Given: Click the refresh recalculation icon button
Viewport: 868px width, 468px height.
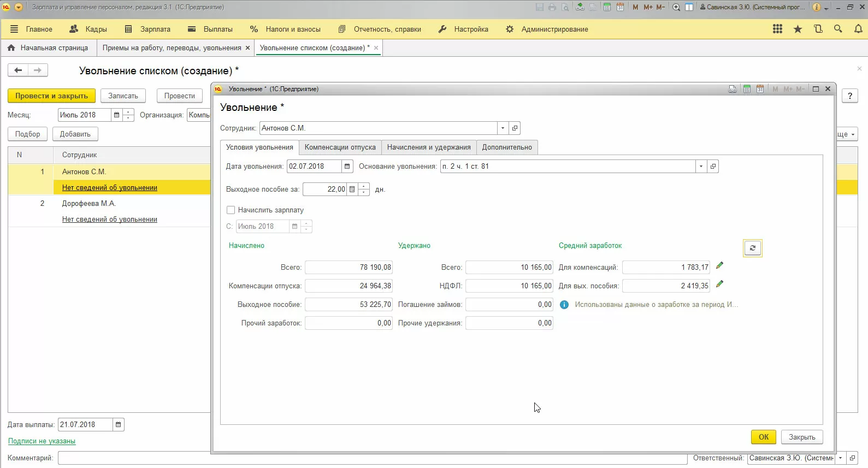Looking at the screenshot, I should (752, 248).
